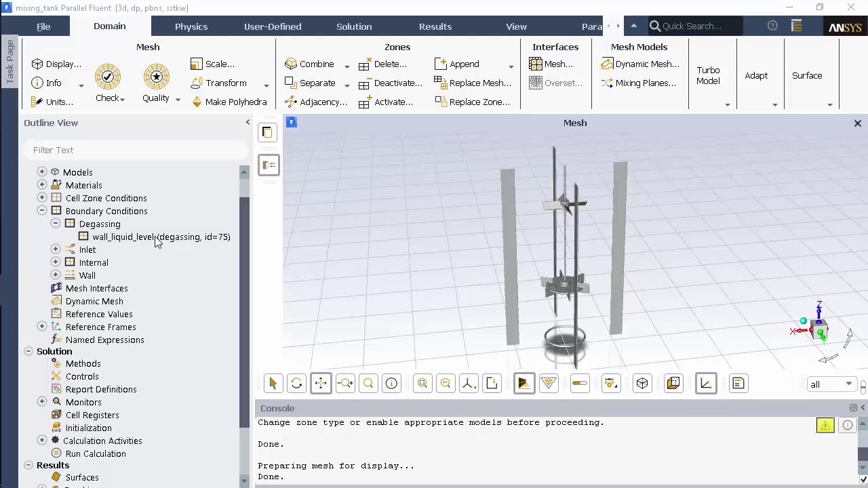The height and width of the screenshot is (488, 868).
Task: Click Combine zones
Action: 309,64
